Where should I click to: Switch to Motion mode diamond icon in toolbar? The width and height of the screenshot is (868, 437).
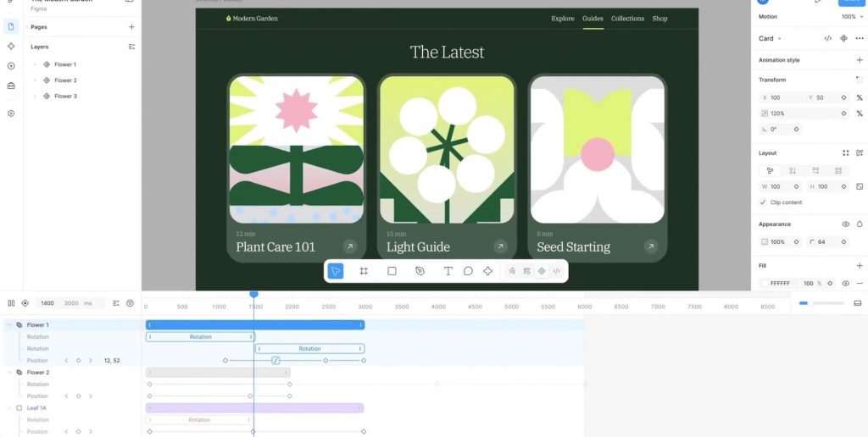tap(542, 271)
